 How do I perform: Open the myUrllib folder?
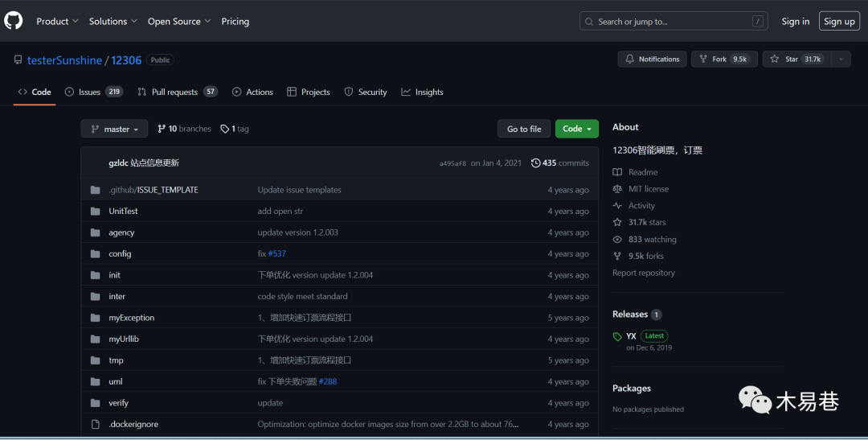point(124,339)
